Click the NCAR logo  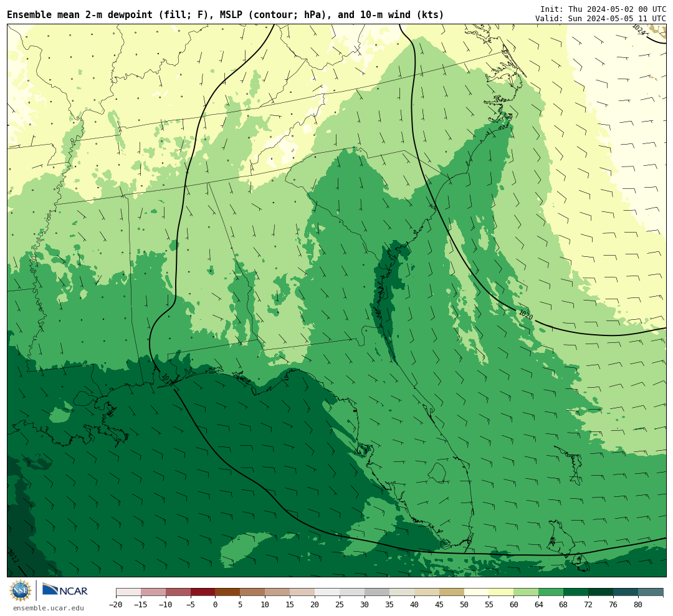tap(65, 590)
